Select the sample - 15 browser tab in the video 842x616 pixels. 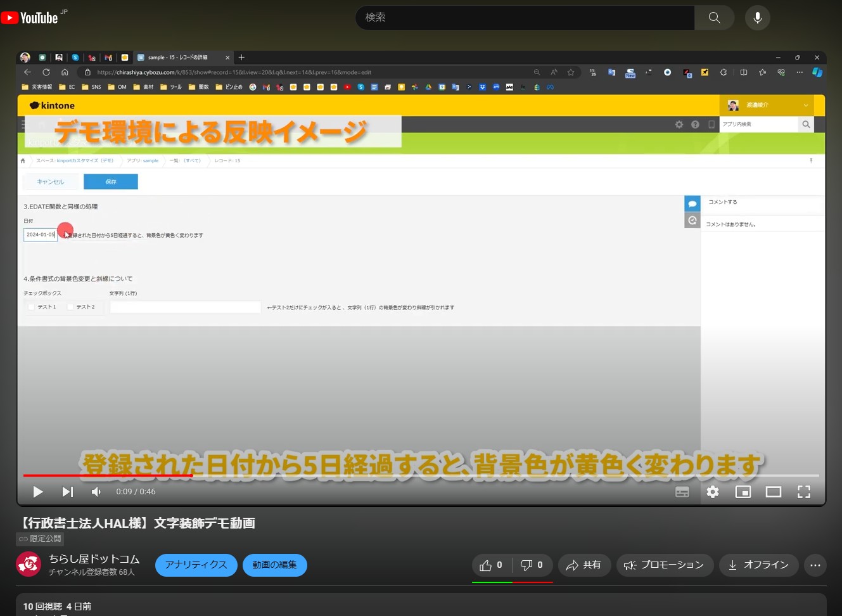(183, 57)
